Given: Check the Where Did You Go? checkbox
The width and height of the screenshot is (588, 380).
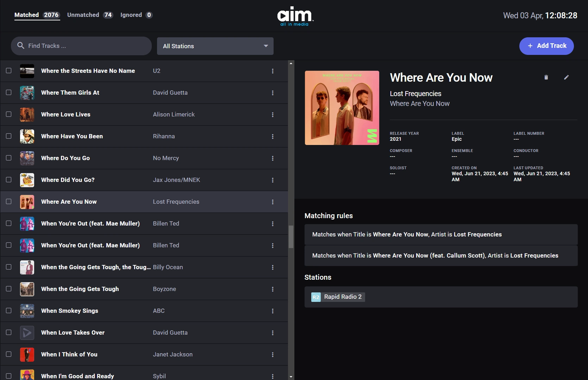Looking at the screenshot, I should pos(9,180).
